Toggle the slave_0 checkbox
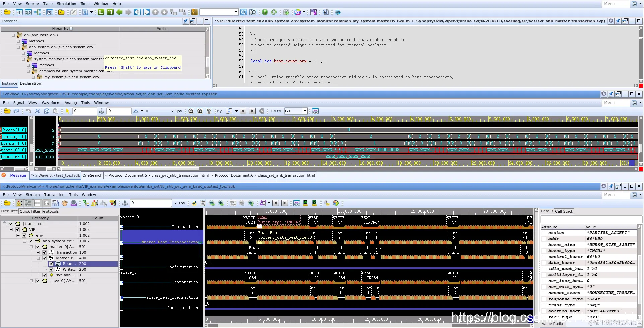 [x=38, y=281]
